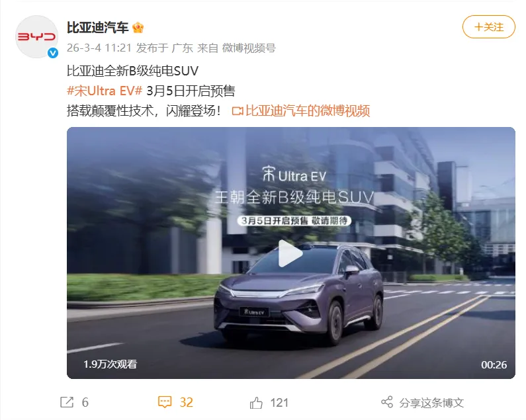Click the blue verified badge
The image size is (526, 420).
pyautogui.click(x=53, y=53)
